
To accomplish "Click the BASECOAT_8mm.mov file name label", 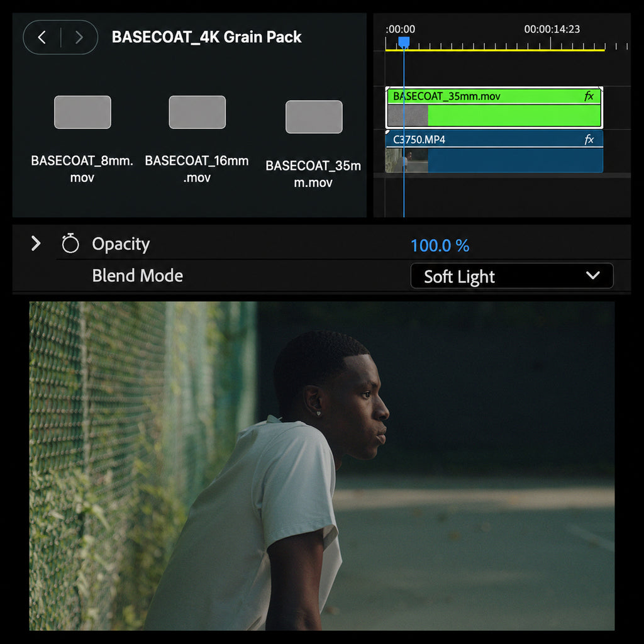I will point(82,169).
